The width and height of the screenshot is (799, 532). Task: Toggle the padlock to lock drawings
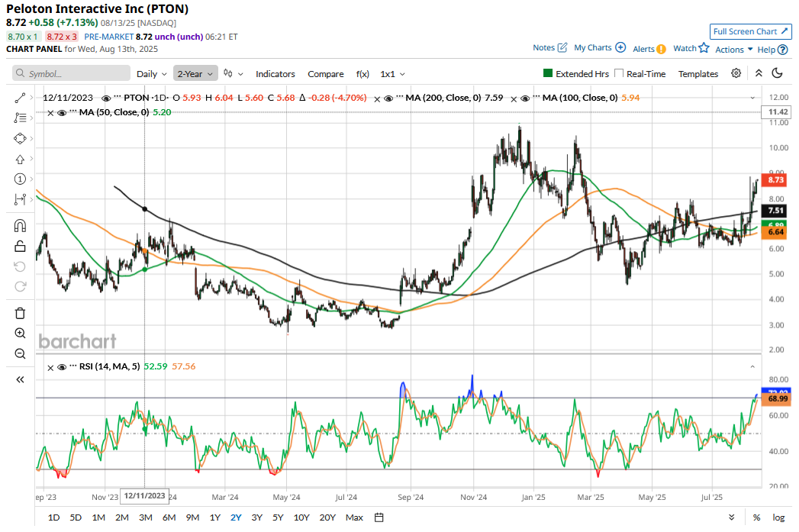click(x=20, y=247)
